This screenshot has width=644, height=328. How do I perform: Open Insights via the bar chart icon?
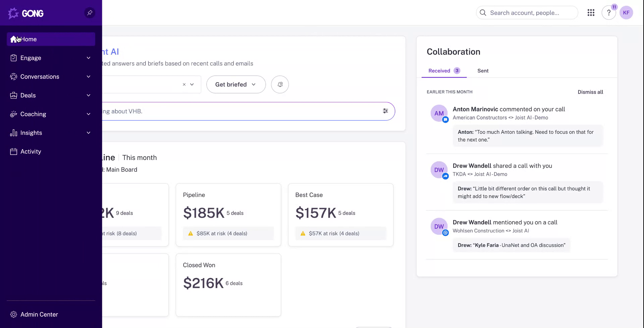click(13, 133)
